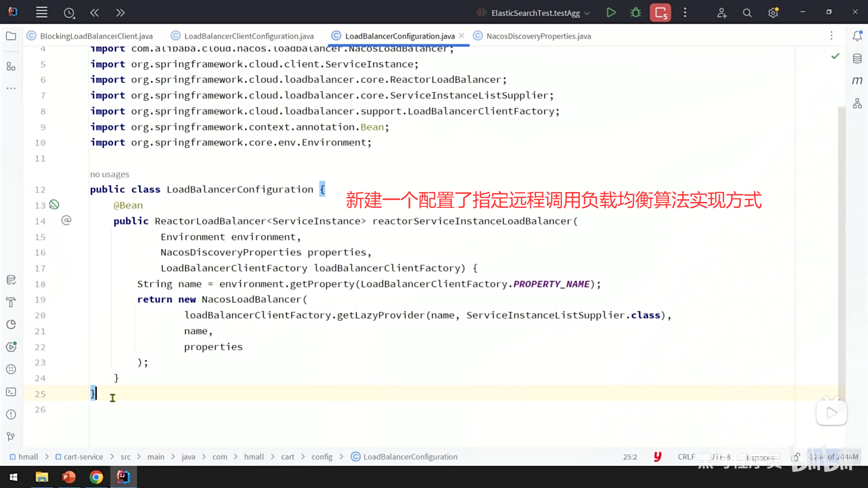The height and width of the screenshot is (488, 868).
Task: Start debugging with the bug icon
Action: click(636, 13)
